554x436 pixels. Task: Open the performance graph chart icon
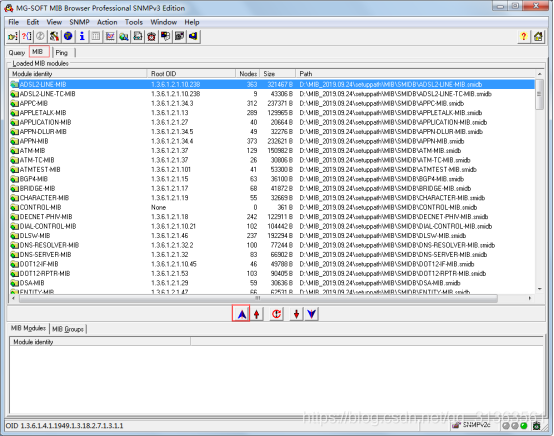(x=110, y=36)
